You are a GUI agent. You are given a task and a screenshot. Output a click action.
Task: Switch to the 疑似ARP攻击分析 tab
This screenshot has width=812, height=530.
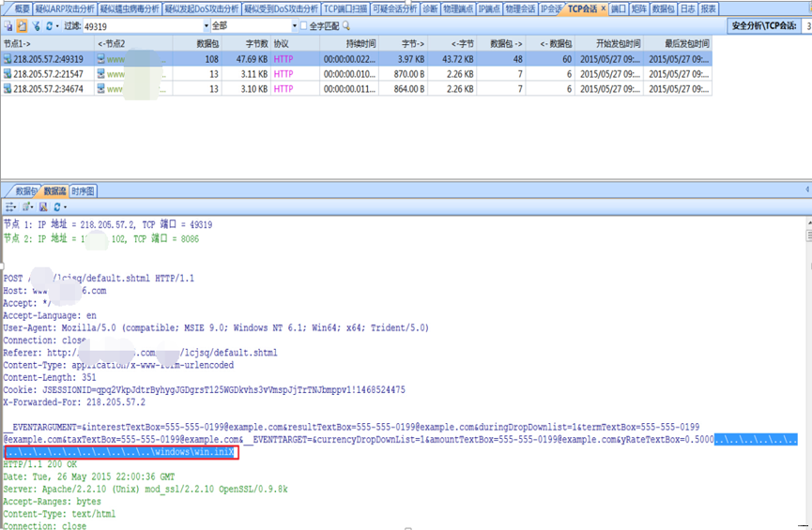tap(65, 8)
